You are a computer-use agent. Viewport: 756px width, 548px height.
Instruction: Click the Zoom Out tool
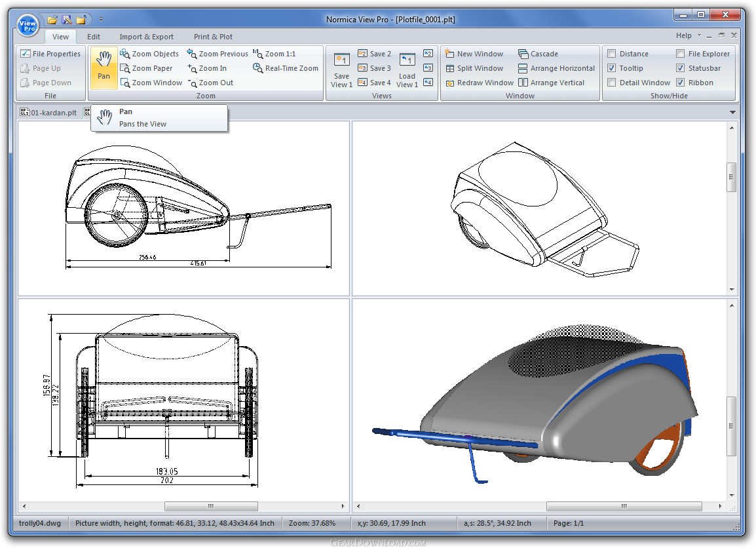pos(210,83)
